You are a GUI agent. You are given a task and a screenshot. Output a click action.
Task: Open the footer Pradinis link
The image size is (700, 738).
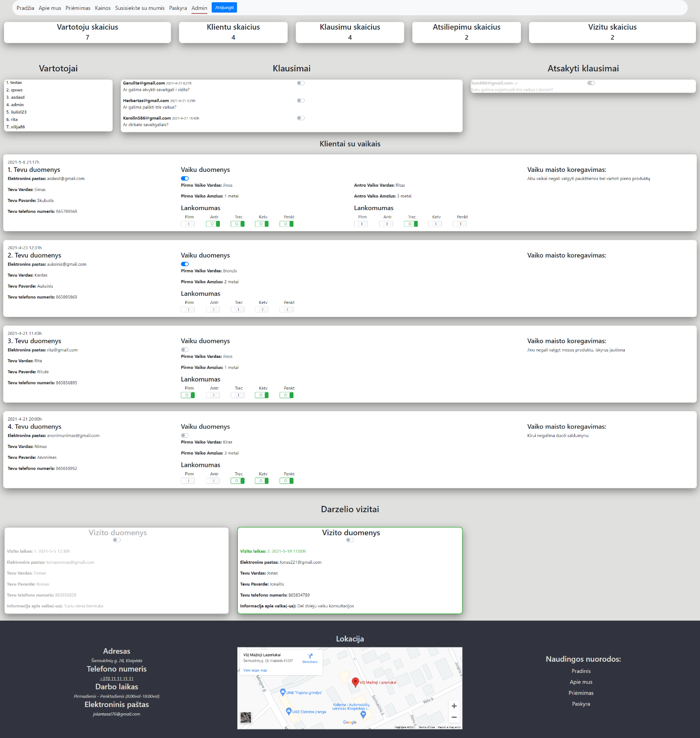pos(581,671)
